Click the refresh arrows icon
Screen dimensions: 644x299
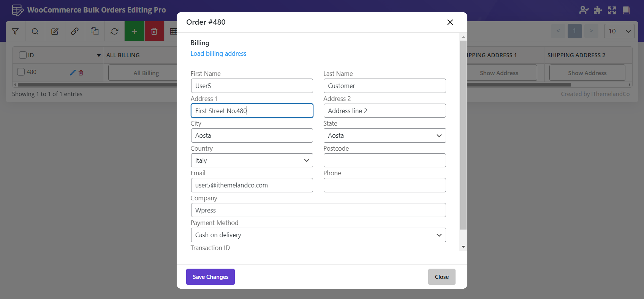[x=114, y=31]
